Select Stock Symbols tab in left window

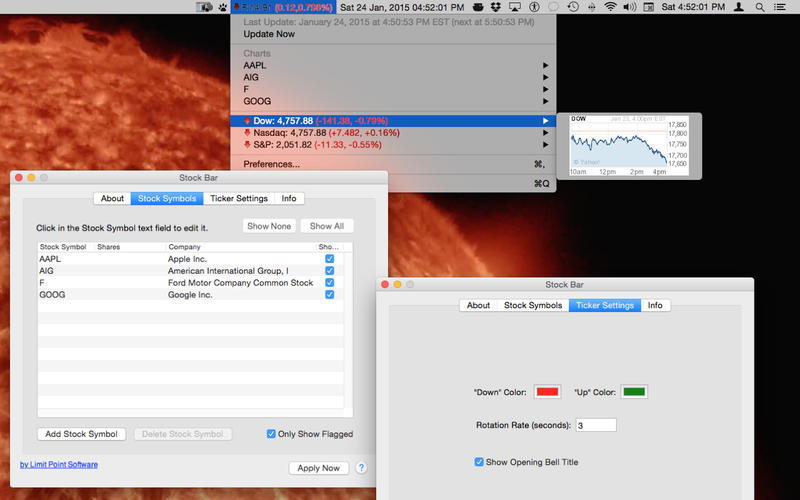tap(167, 198)
